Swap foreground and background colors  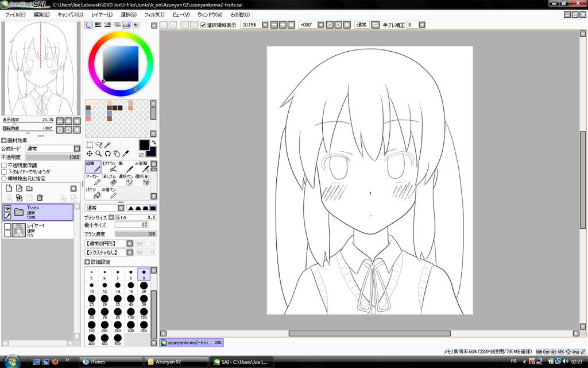pyautogui.click(x=153, y=143)
